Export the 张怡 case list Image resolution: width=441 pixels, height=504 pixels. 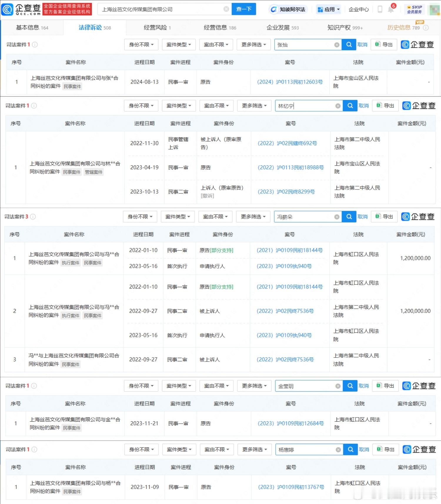(x=384, y=44)
